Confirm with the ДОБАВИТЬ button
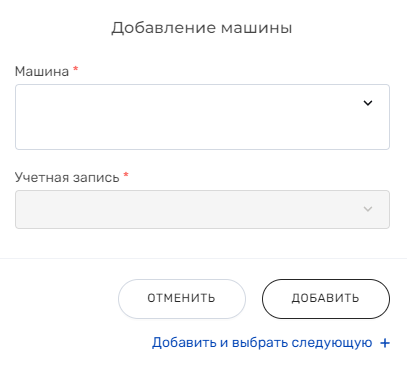The width and height of the screenshot is (407, 366). (326, 299)
